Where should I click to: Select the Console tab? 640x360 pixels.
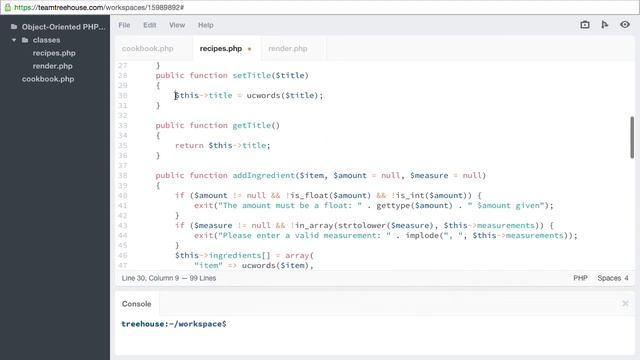pos(136,304)
